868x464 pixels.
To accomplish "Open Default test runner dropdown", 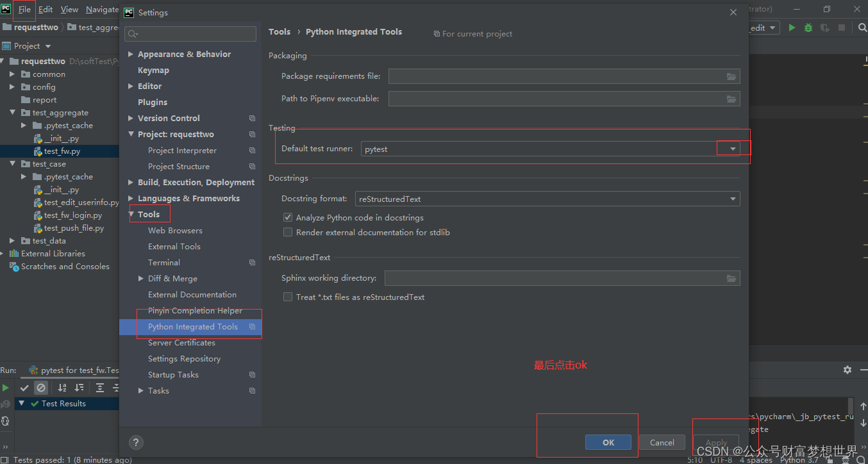I will [733, 149].
